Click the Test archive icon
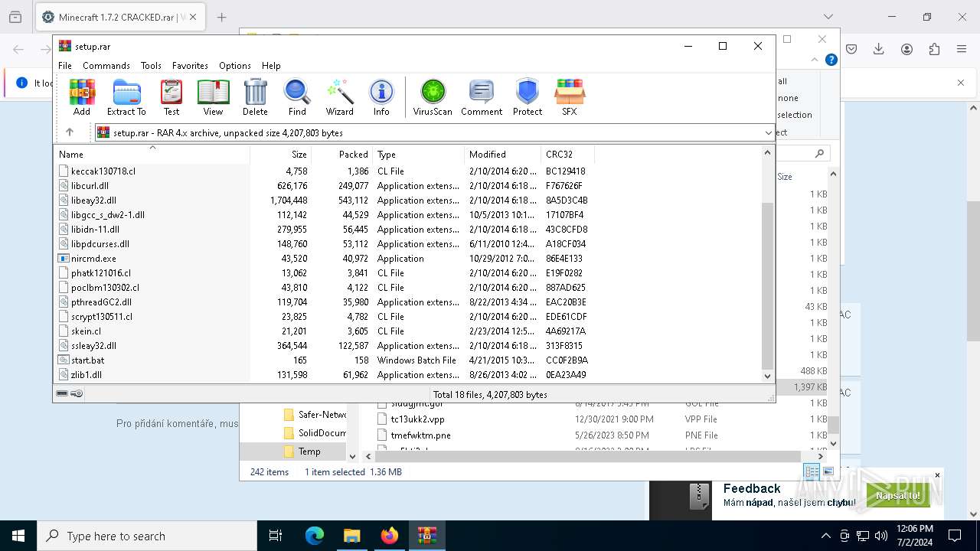Image resolution: width=980 pixels, height=551 pixels. [171, 97]
